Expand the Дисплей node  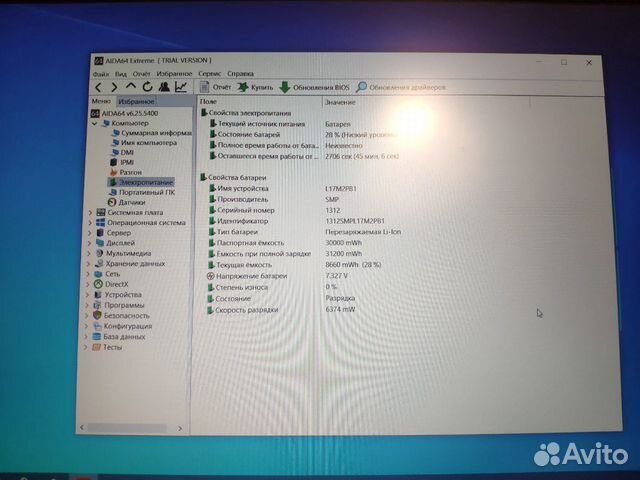[x=89, y=243]
